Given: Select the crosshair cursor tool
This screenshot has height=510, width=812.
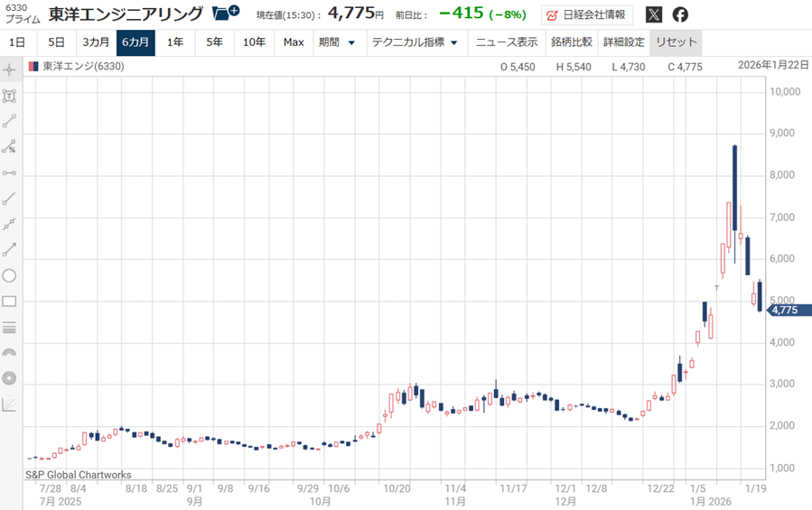Looking at the screenshot, I should (9, 70).
